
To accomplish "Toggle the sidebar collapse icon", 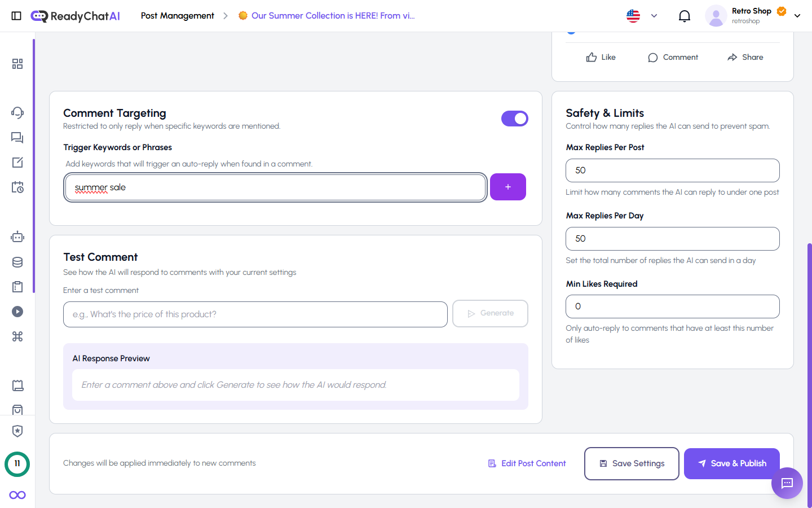I will coord(16,16).
